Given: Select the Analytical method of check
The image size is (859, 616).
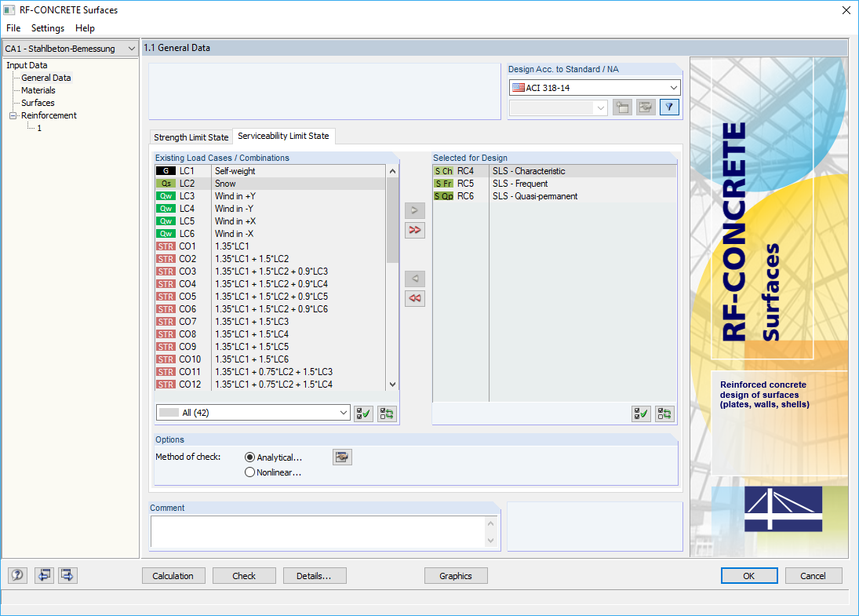Looking at the screenshot, I should coord(249,457).
